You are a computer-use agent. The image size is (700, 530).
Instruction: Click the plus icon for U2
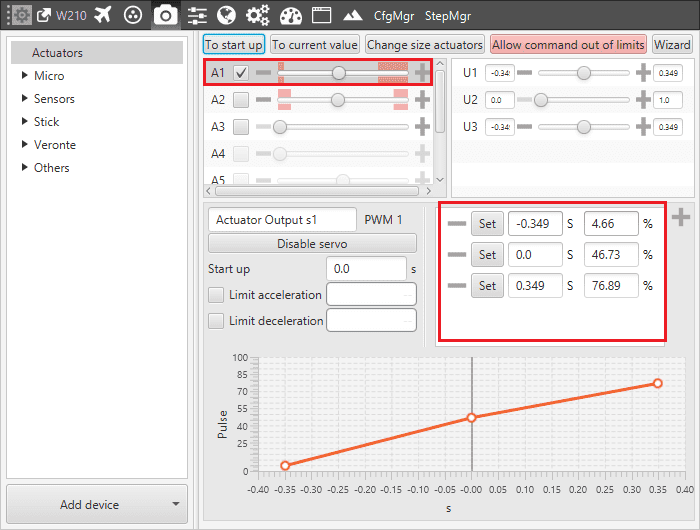tap(643, 100)
